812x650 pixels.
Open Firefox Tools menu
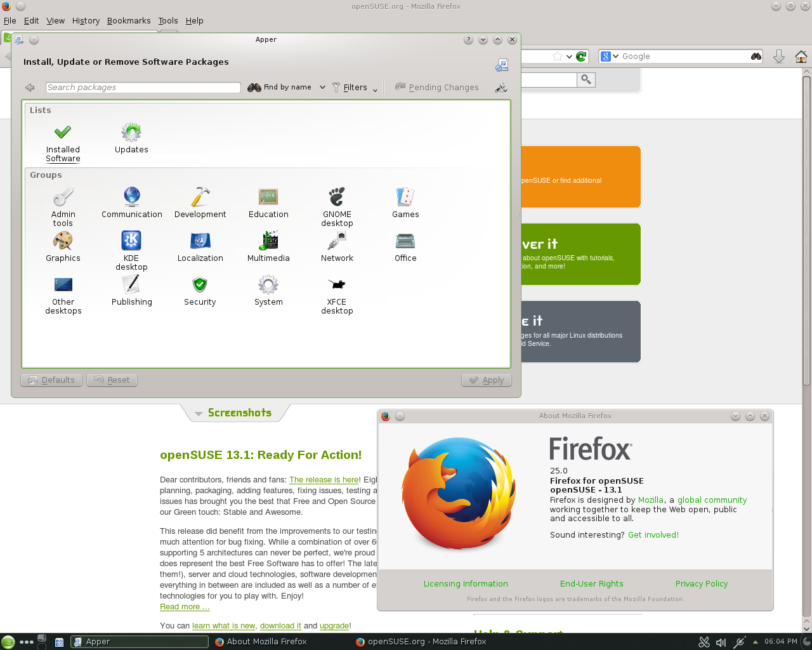(x=168, y=21)
